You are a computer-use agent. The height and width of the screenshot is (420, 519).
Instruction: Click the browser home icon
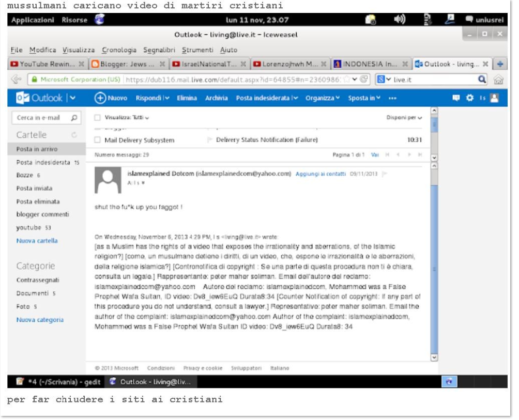pyautogui.click(x=498, y=80)
